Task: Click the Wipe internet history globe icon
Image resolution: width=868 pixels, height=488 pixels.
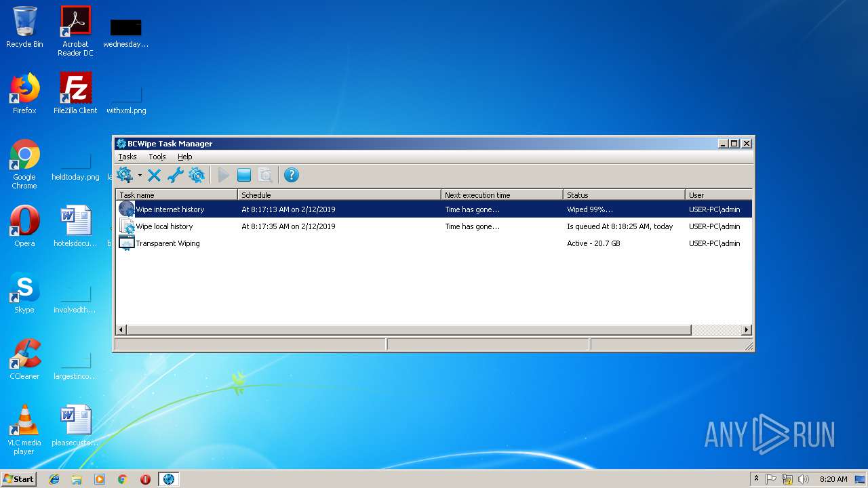Action: tap(126, 209)
